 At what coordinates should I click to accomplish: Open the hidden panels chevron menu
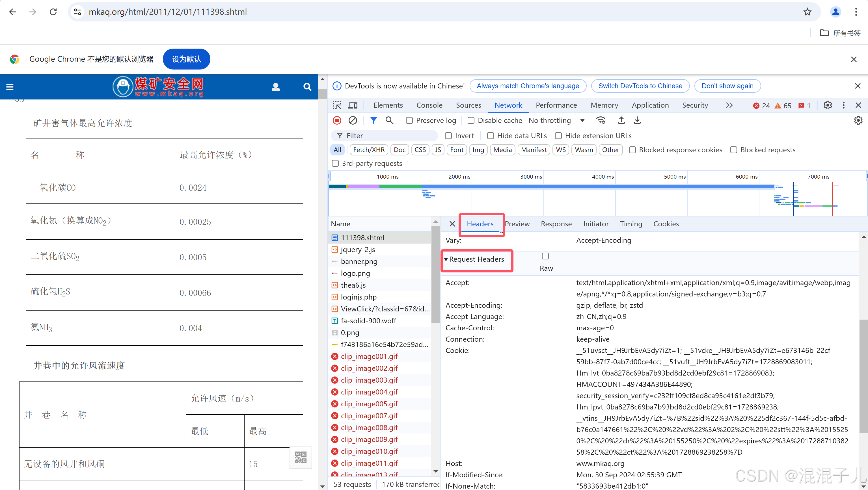[x=729, y=105]
